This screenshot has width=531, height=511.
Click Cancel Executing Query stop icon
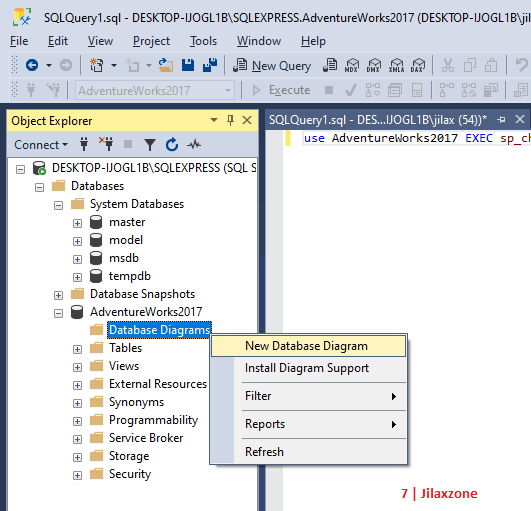pos(328,90)
